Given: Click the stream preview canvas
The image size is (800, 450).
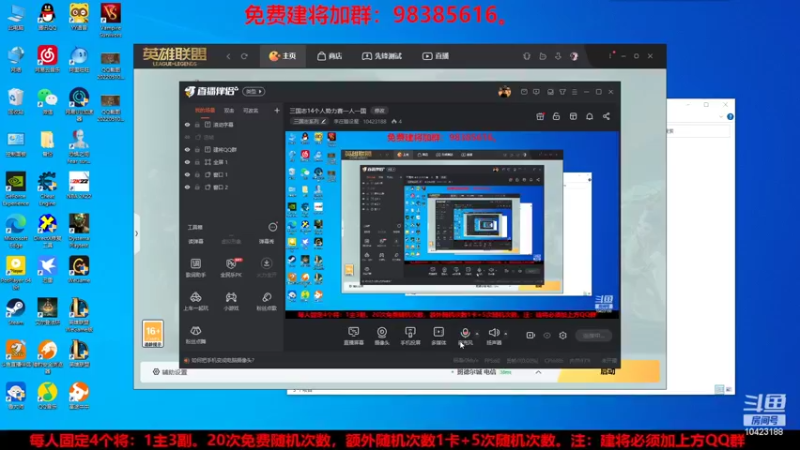Looking at the screenshot, I should [x=452, y=225].
